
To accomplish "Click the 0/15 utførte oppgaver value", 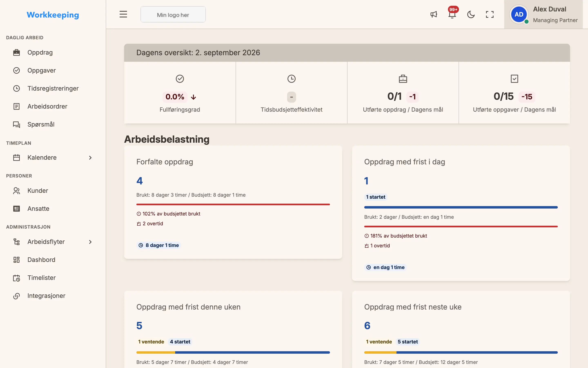I will (503, 96).
